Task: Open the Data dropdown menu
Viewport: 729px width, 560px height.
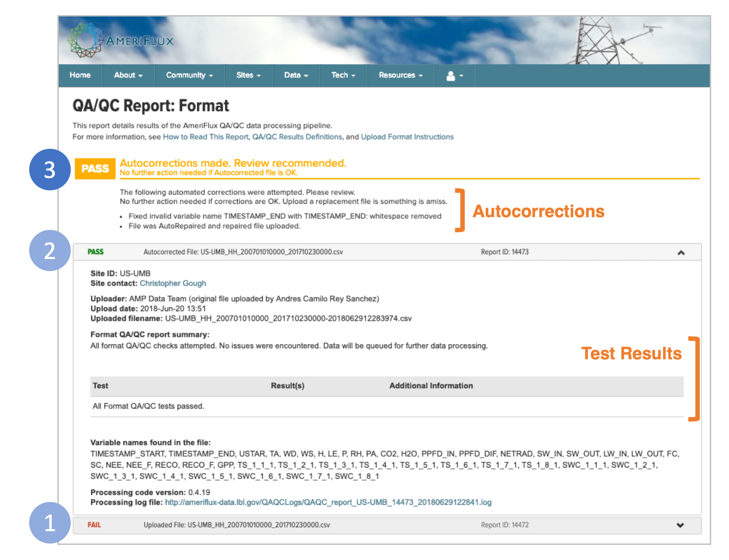Action: coord(296,75)
